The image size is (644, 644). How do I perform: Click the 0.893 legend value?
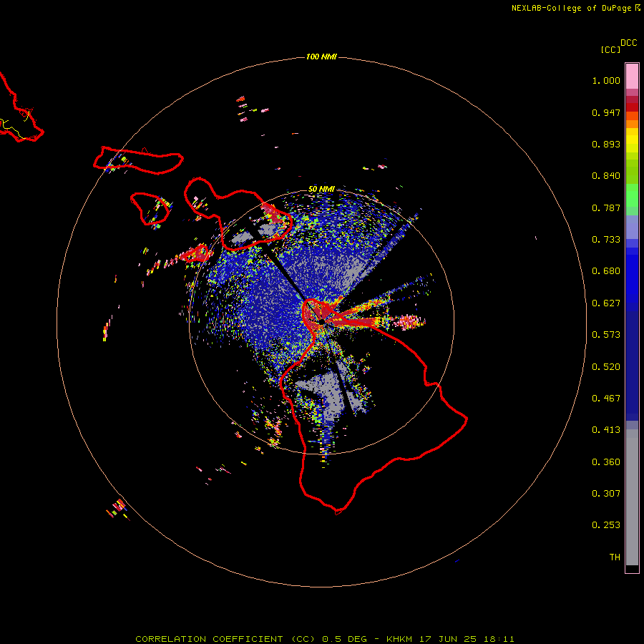[606, 144]
